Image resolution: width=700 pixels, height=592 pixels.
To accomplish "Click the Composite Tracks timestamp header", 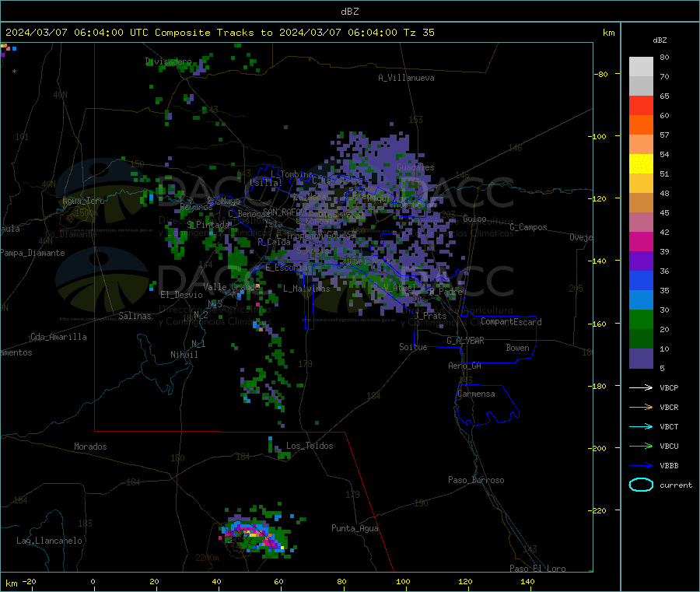I will (219, 33).
